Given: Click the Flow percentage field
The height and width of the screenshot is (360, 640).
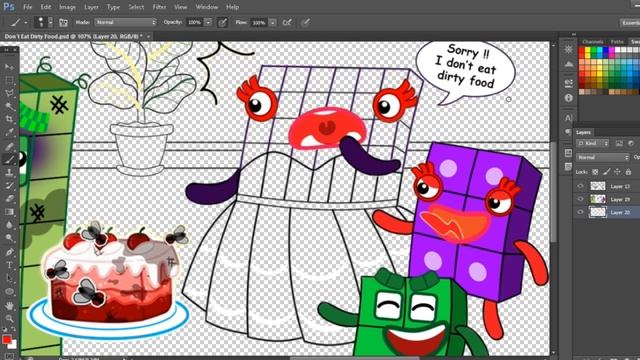Looking at the screenshot, I should pos(259,23).
